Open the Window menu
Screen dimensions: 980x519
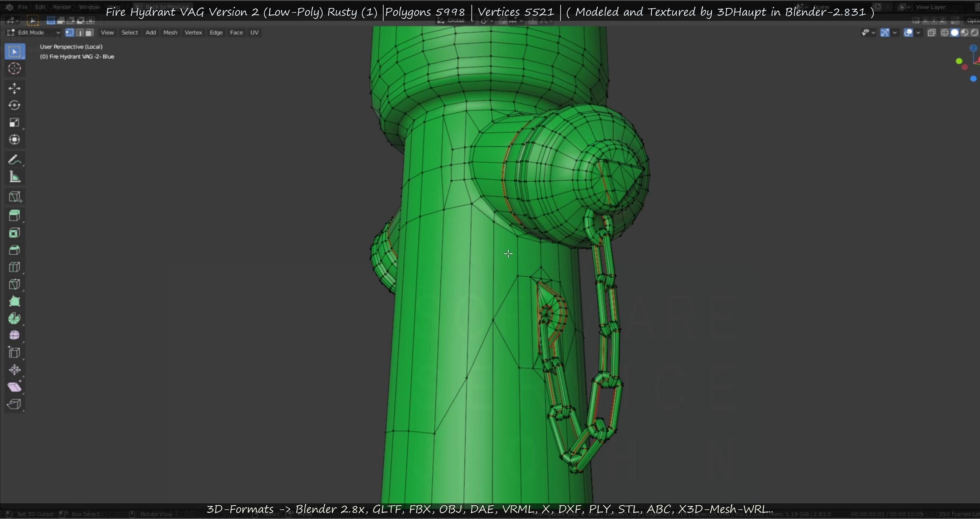click(x=90, y=7)
